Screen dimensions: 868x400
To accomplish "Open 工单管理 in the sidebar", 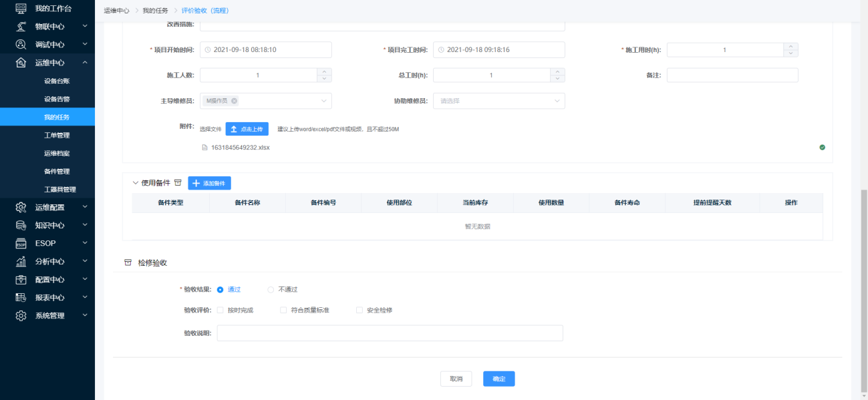I will coord(57,135).
